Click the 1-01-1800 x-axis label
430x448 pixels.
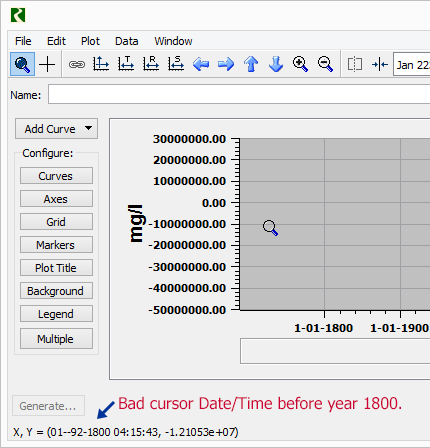pyautogui.click(x=323, y=328)
